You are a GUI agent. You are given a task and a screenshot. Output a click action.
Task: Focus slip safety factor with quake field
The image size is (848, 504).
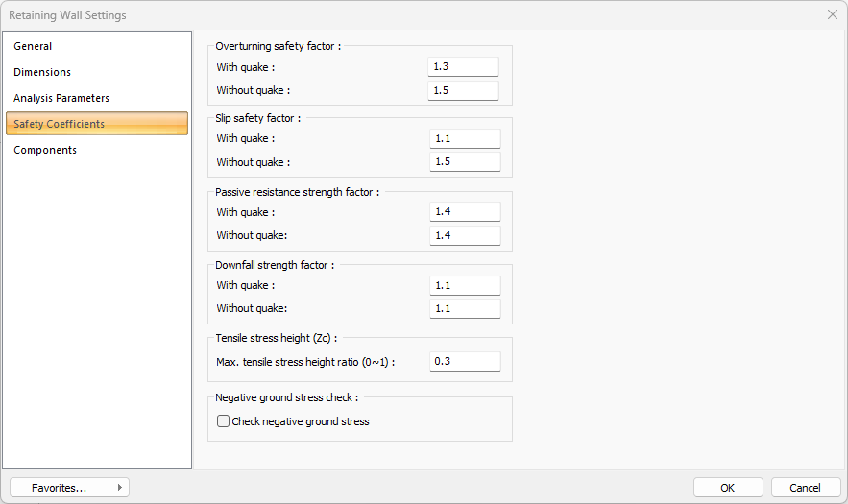(x=465, y=138)
